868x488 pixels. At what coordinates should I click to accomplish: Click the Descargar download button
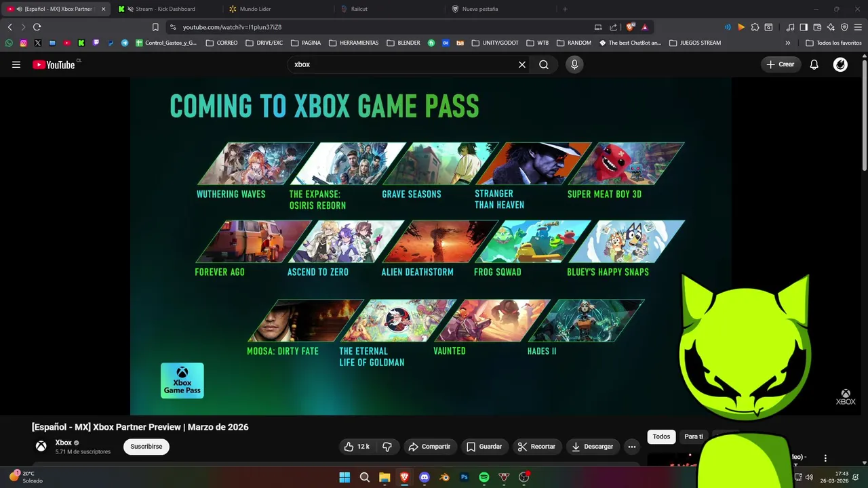point(593,447)
